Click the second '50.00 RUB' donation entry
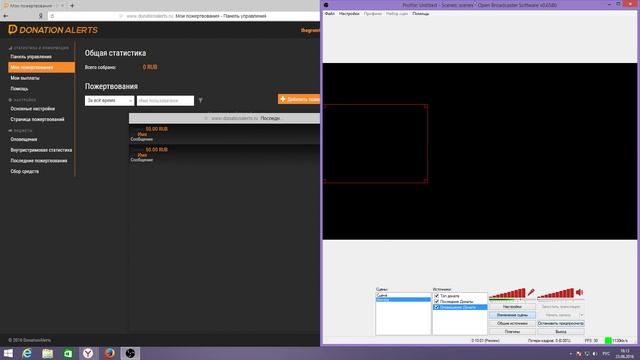Screen dimensions: 640x360 click(157, 150)
